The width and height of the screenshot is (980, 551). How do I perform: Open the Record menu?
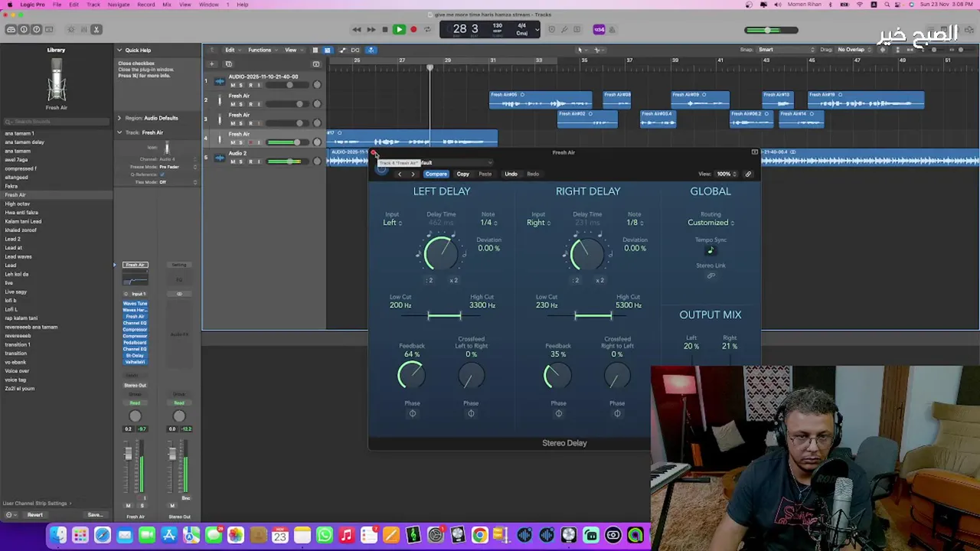click(145, 5)
